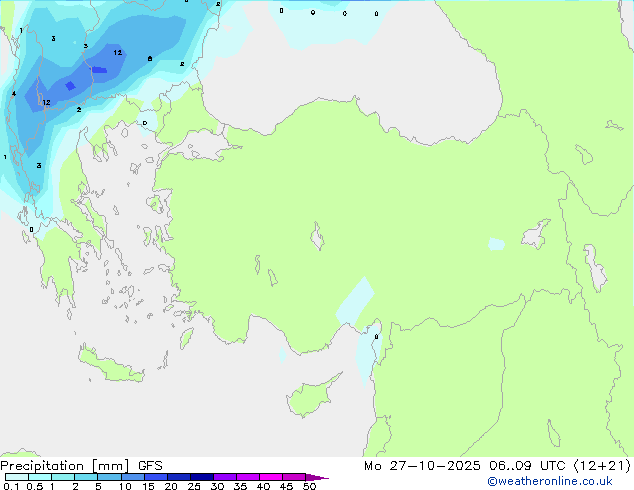
Task: Click the 'Mo 27-10-2025' date text
Action: (422, 466)
